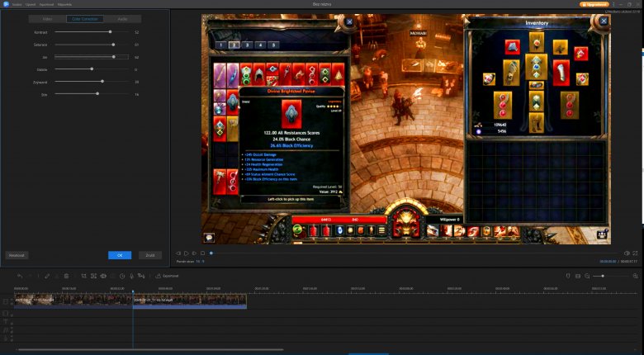Click the clock Duration icon
Viewport: 644px width, 355px height.
click(x=122, y=276)
